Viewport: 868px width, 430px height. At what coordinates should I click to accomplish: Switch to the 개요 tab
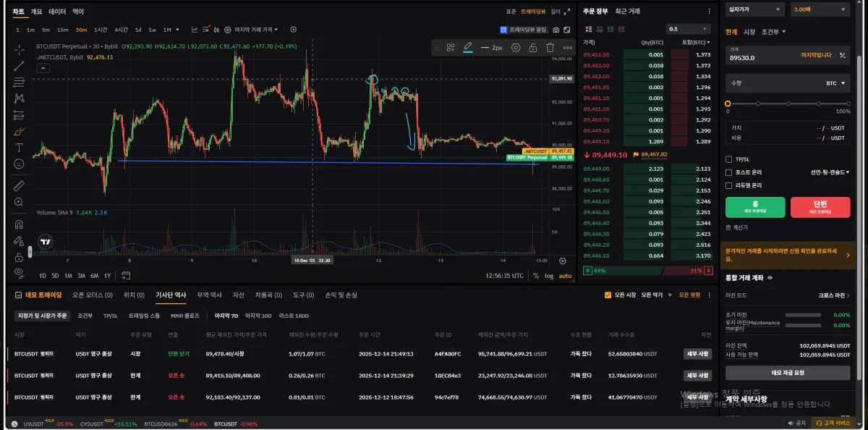[36, 12]
